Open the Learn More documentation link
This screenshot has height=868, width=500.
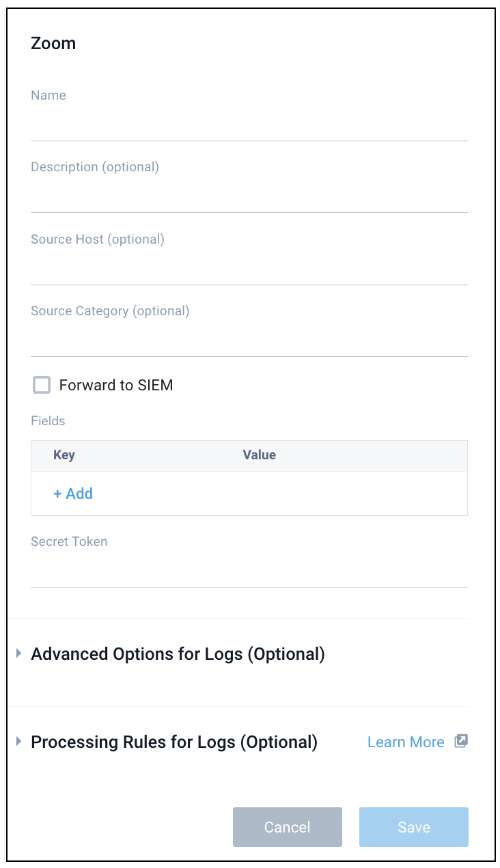[x=406, y=741]
